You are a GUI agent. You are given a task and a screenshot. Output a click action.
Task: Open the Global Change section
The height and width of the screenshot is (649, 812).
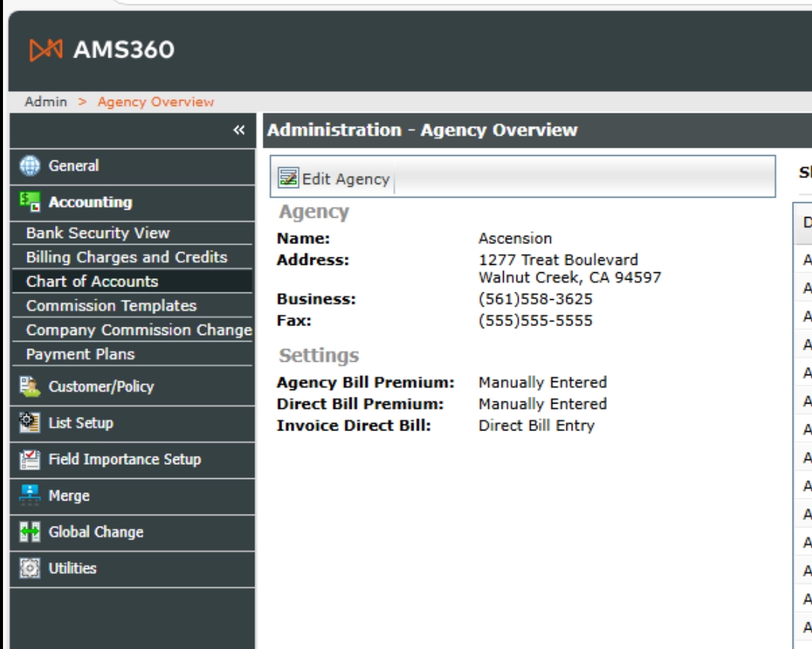click(x=133, y=532)
